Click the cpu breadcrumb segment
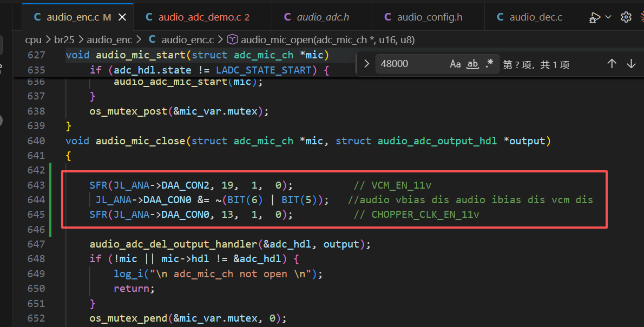 coord(33,40)
